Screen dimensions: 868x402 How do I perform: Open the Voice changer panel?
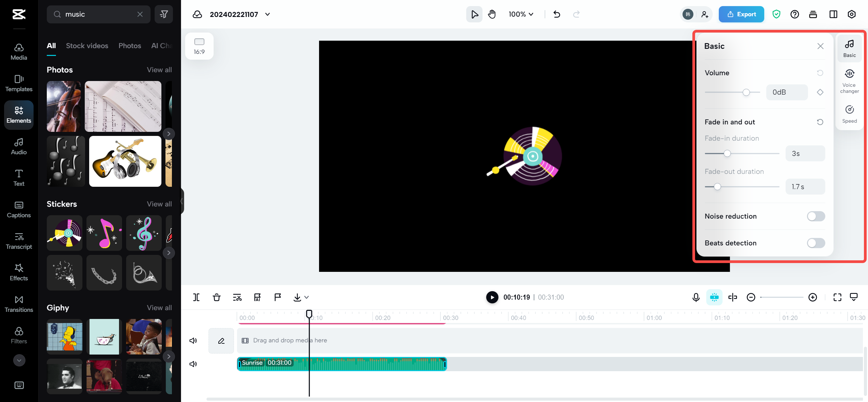click(x=849, y=81)
